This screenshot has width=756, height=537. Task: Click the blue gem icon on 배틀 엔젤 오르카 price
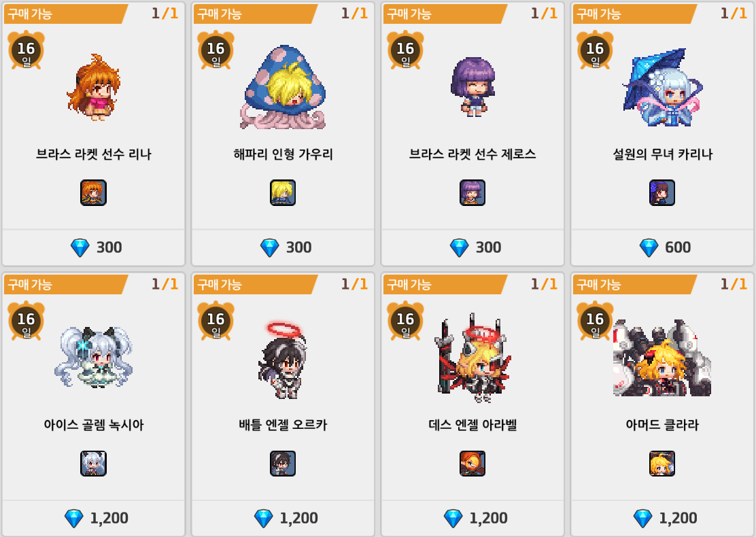pos(263,519)
